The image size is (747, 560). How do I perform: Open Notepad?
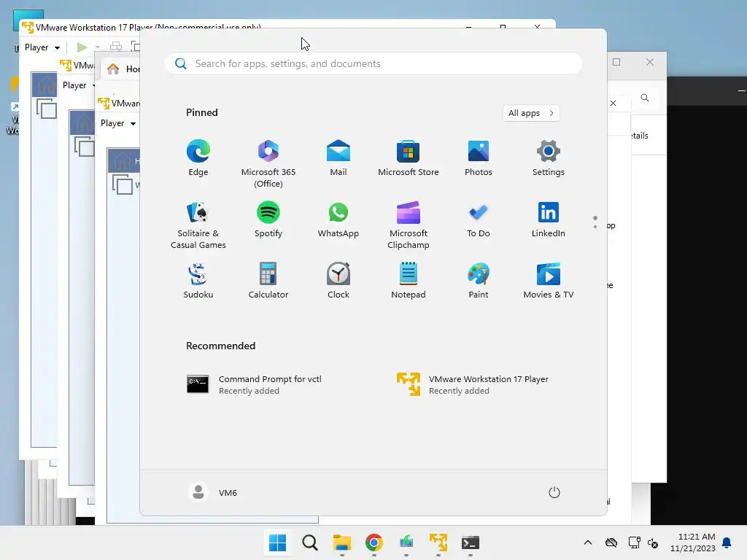[x=409, y=281]
